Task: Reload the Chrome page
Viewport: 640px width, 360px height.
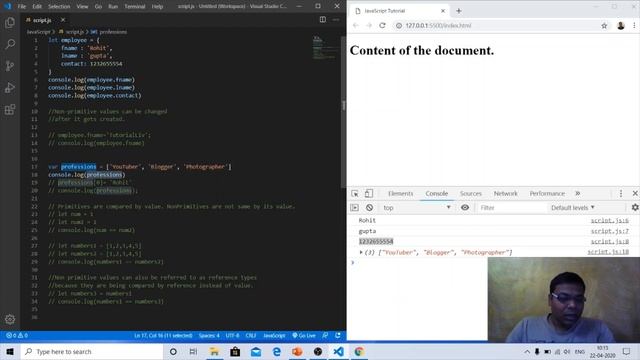Action: 382,25
